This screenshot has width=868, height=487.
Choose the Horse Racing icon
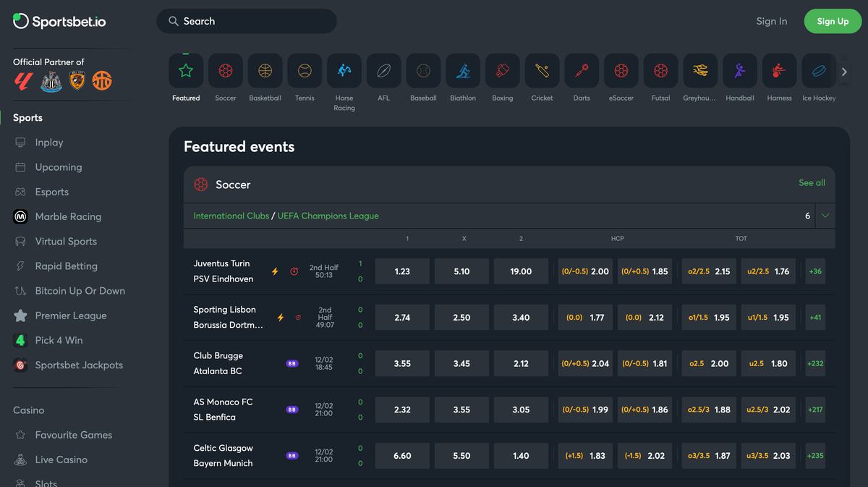344,71
